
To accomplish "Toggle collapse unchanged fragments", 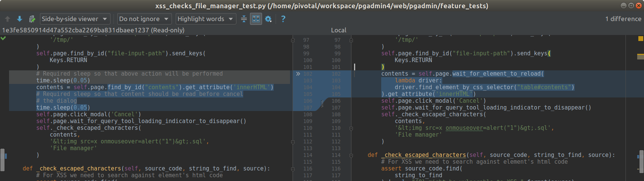I will pyautogui.click(x=244, y=19).
